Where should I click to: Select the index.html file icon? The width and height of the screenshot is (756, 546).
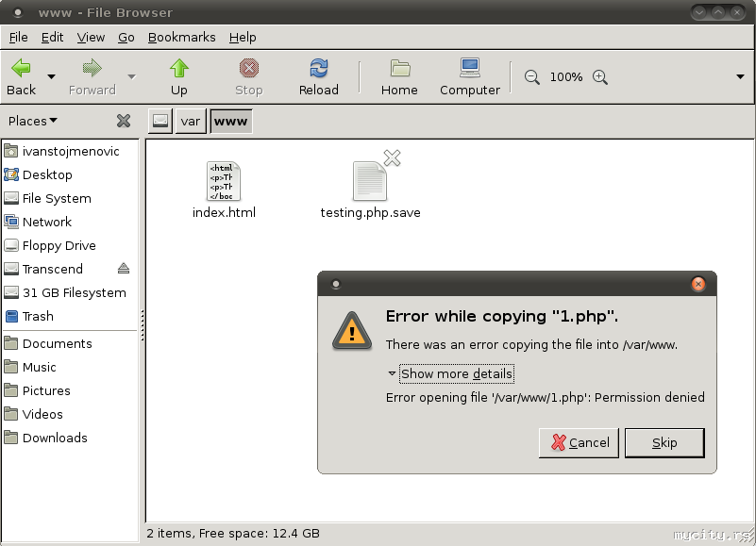click(x=224, y=181)
